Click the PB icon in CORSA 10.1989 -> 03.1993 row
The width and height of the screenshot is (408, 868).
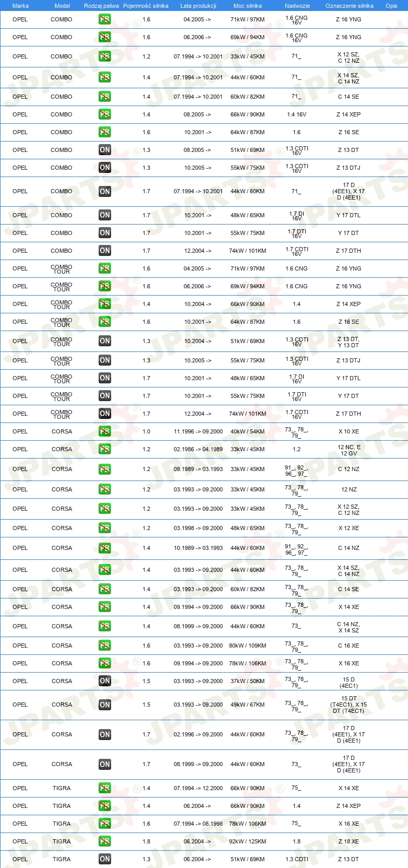tap(105, 548)
